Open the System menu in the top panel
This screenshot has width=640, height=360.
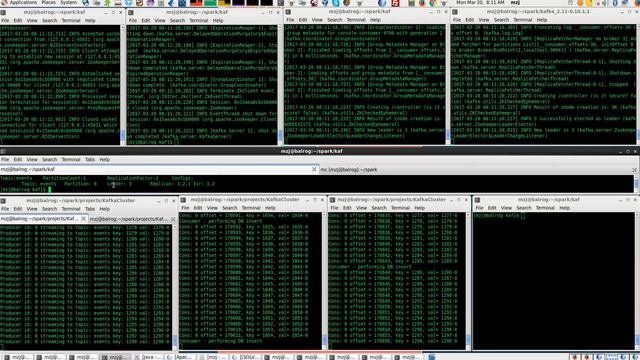point(69,2)
